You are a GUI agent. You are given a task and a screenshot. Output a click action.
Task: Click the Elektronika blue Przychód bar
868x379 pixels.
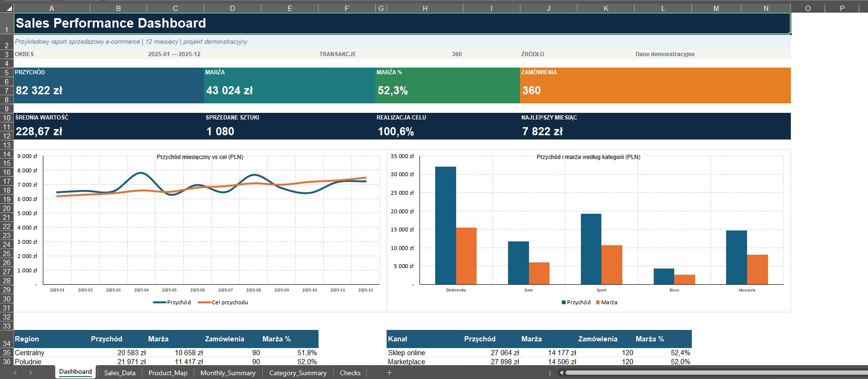point(445,226)
